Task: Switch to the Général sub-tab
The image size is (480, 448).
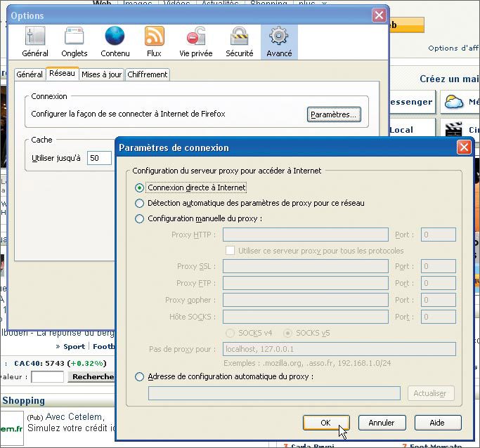Action: coord(30,74)
